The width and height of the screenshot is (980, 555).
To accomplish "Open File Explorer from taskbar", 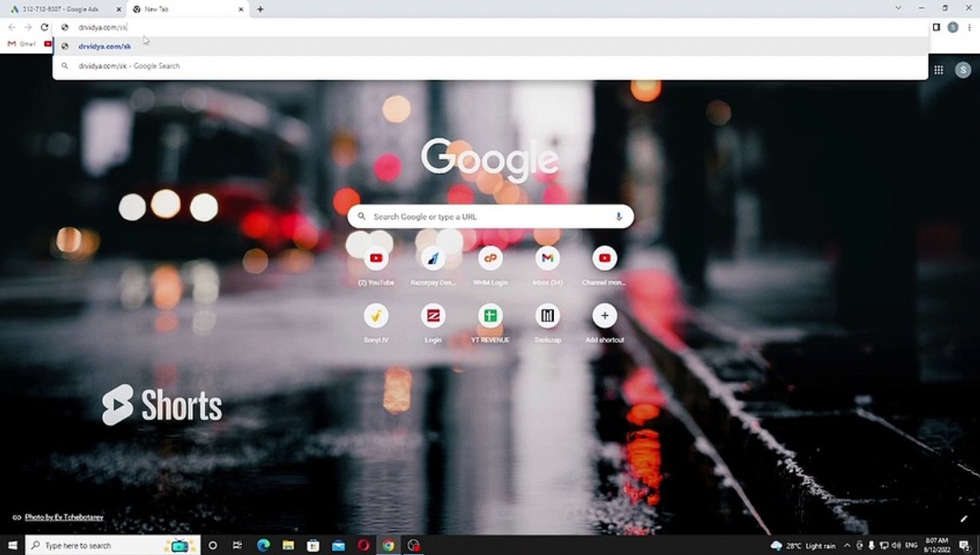I will click(287, 545).
